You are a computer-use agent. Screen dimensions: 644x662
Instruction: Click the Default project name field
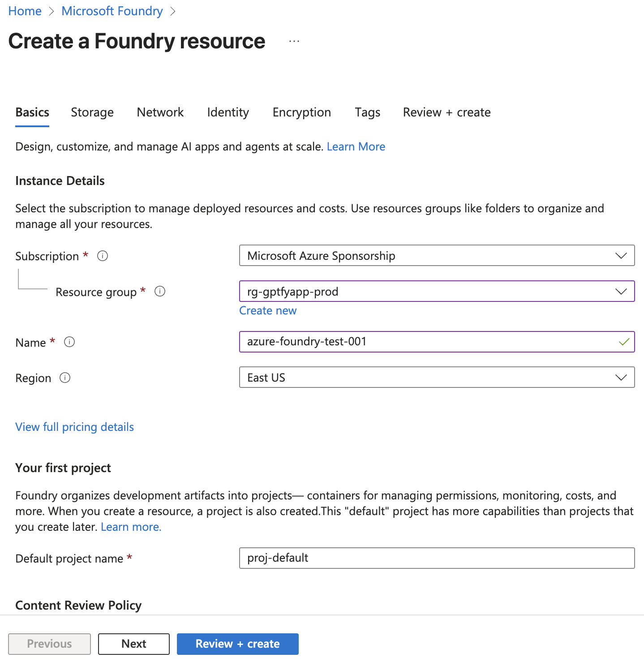tap(437, 558)
